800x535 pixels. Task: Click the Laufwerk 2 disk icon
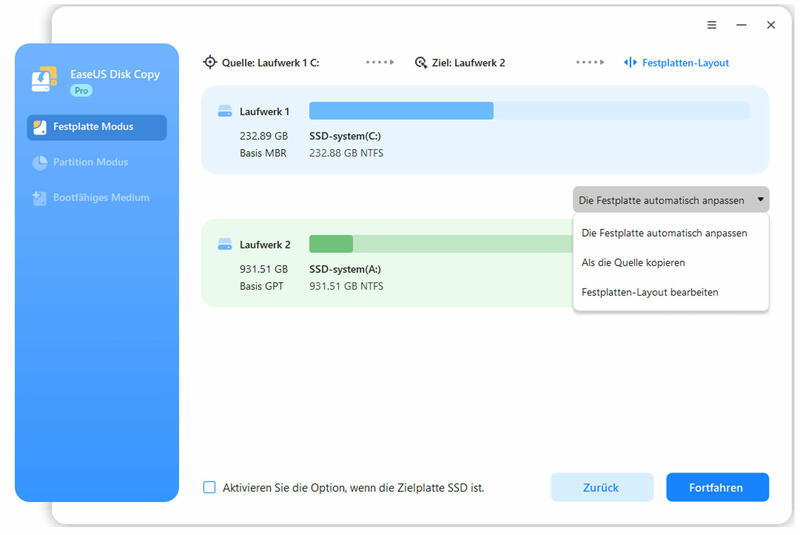pos(225,244)
